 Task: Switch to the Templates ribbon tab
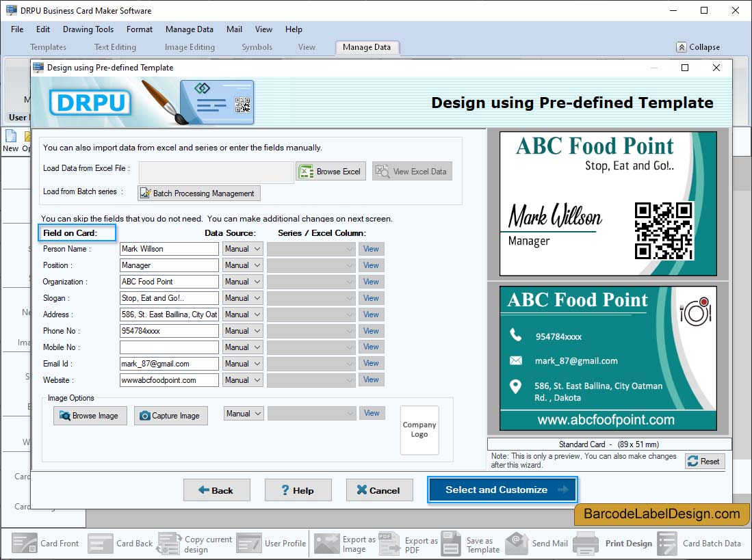pyautogui.click(x=48, y=47)
